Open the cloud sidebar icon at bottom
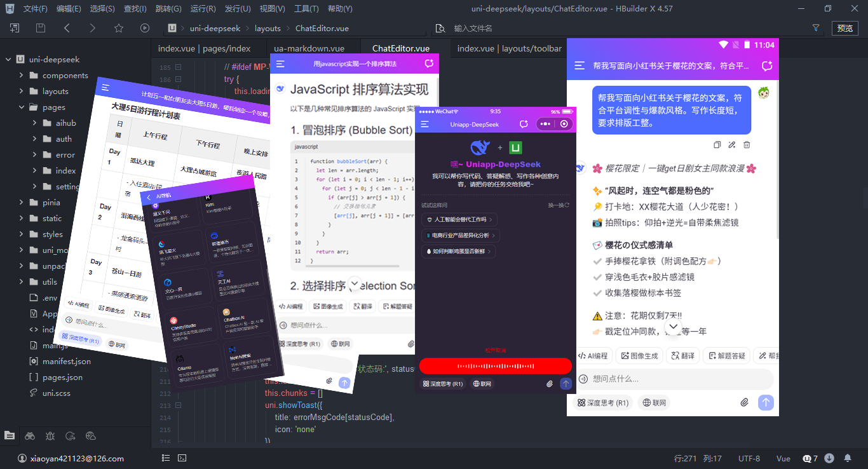The image size is (868, 469). (91, 435)
